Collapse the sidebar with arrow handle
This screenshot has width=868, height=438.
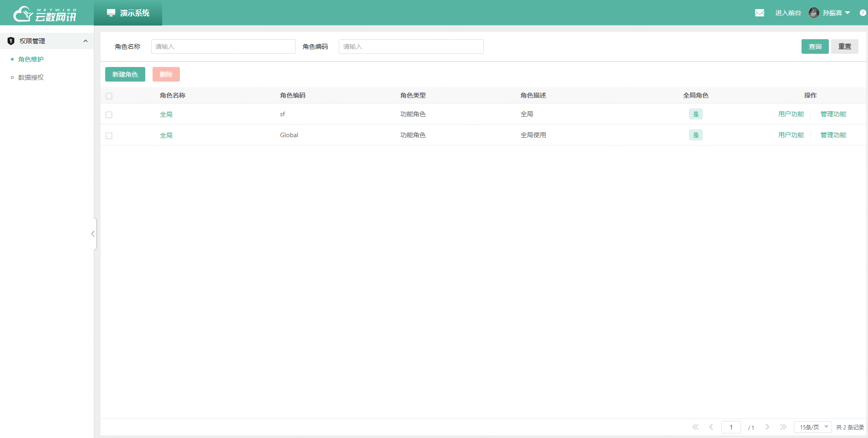pos(93,234)
